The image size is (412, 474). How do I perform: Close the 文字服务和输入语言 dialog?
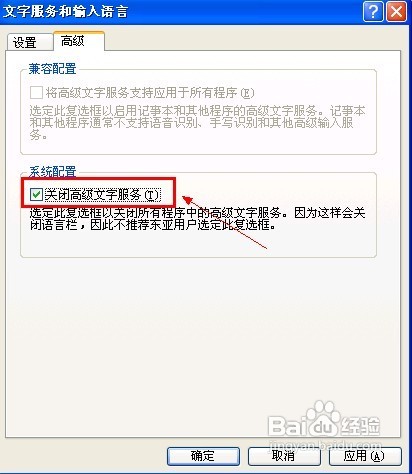tap(396, 12)
